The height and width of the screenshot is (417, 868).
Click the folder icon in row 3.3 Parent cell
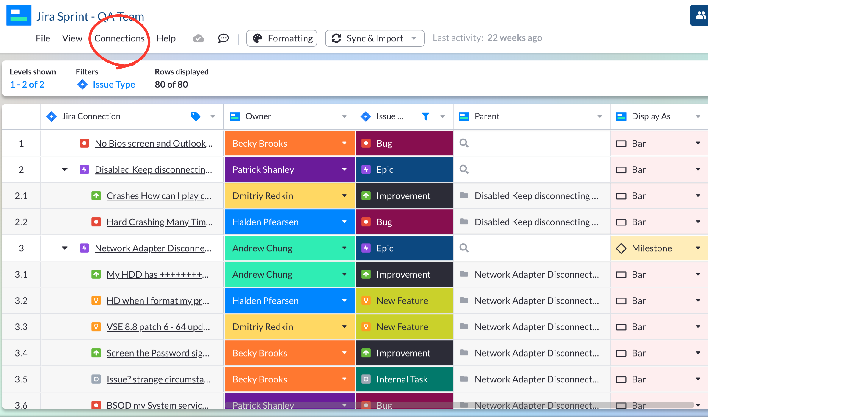tap(464, 326)
